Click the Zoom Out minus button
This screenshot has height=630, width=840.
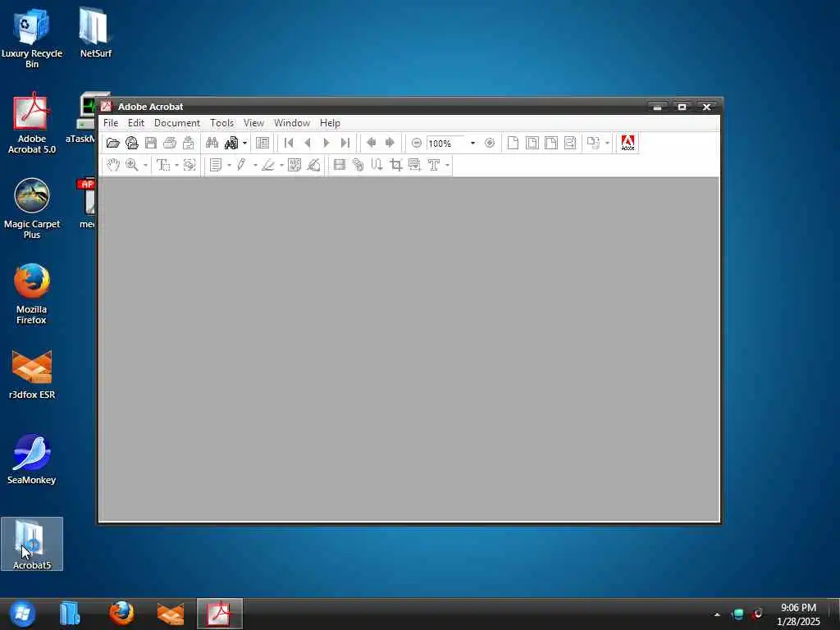point(416,143)
